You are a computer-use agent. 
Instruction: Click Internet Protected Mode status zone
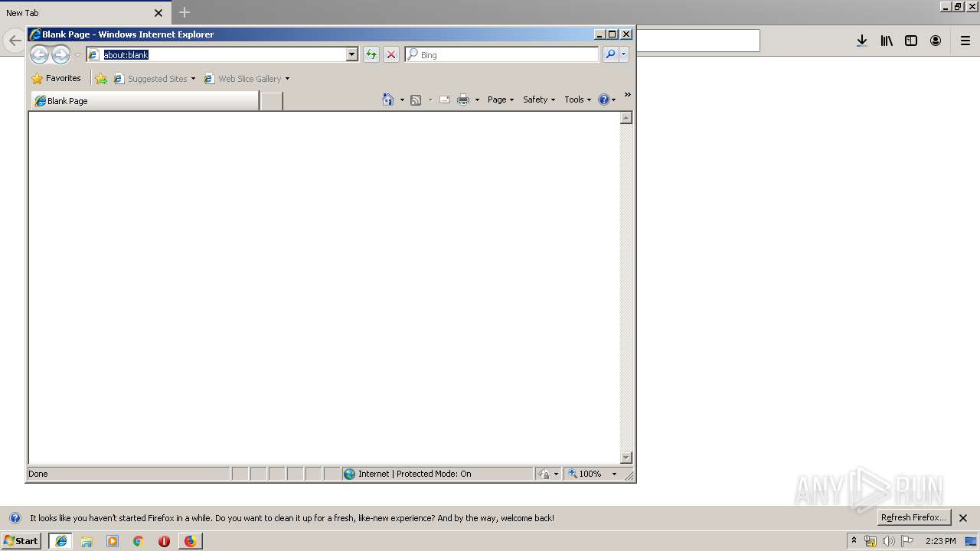[x=437, y=474]
